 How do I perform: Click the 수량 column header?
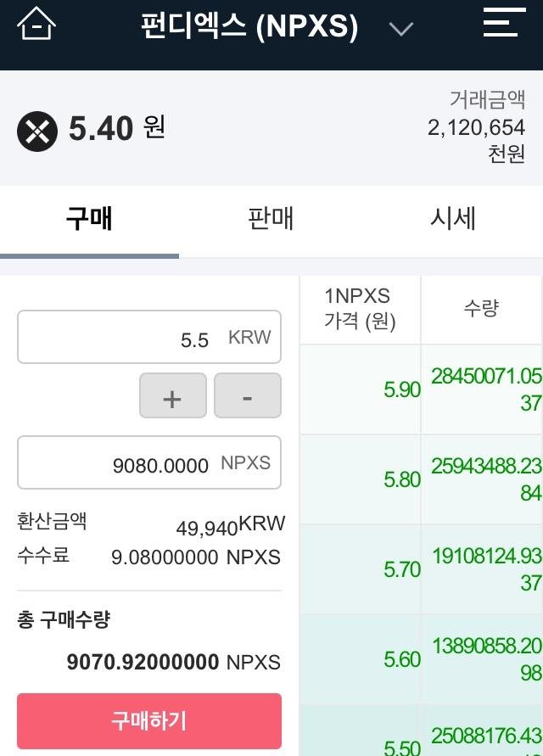(481, 308)
